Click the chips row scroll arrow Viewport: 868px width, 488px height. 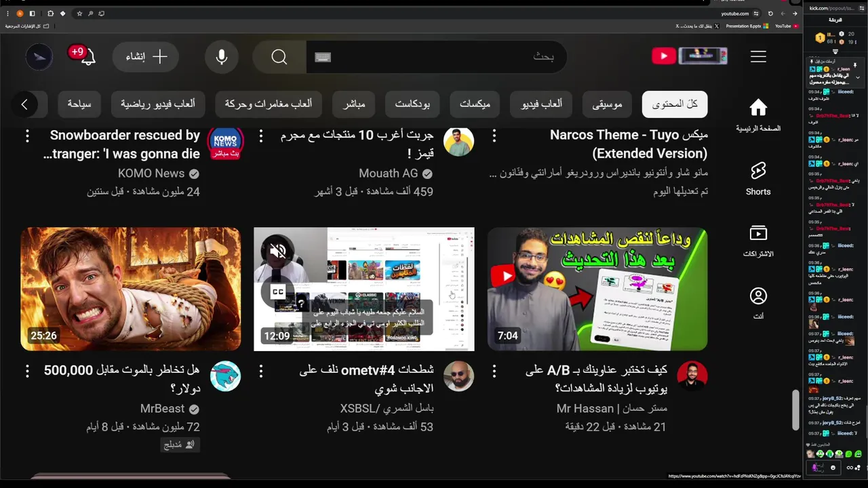(x=24, y=104)
